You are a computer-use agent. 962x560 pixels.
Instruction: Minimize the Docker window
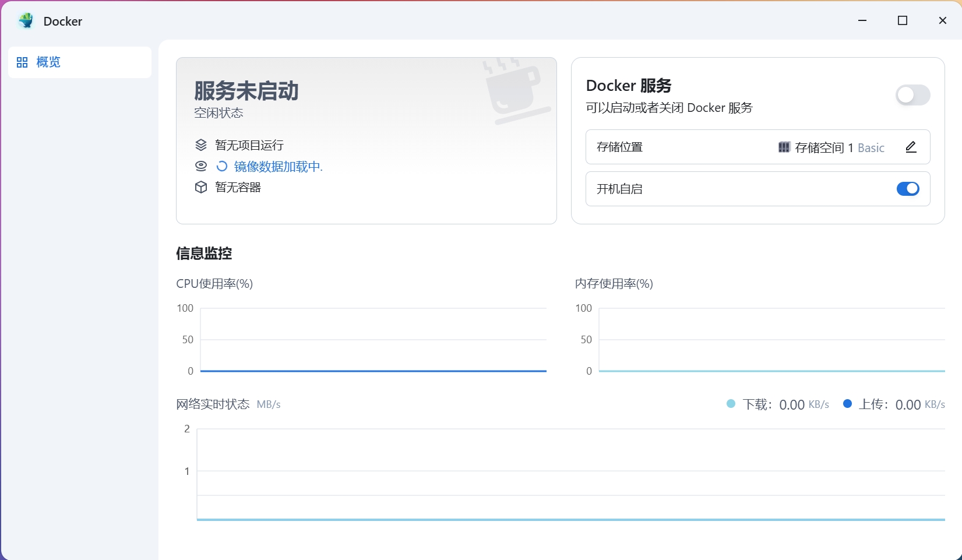tap(862, 21)
